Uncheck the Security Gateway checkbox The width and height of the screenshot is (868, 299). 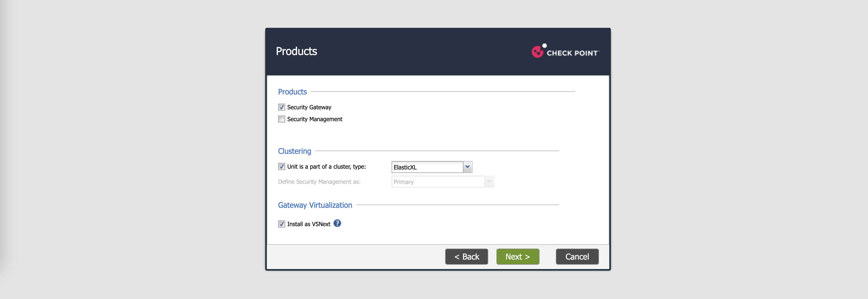(281, 107)
